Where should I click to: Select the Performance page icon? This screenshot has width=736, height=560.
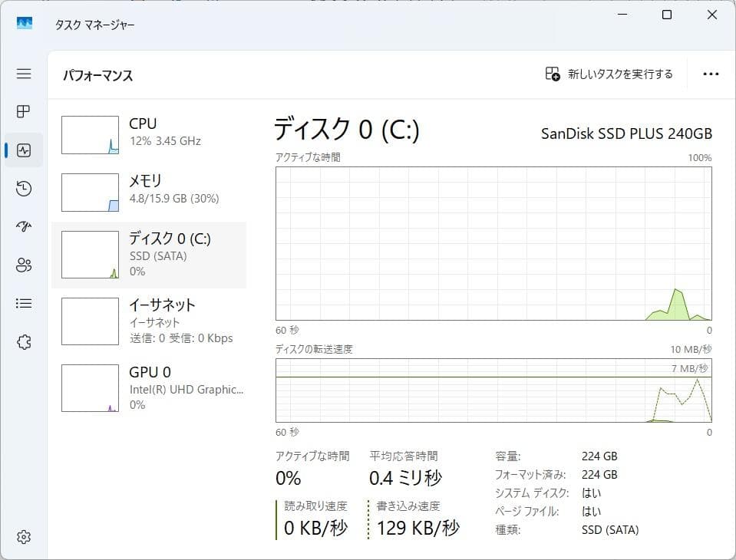pos(23,150)
